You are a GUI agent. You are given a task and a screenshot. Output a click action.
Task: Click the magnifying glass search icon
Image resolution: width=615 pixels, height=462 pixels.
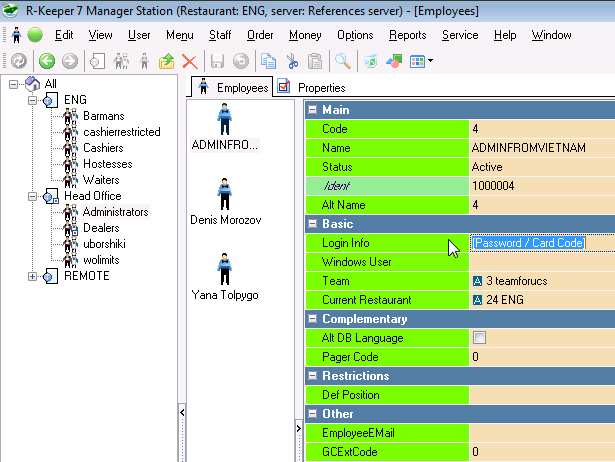343,61
